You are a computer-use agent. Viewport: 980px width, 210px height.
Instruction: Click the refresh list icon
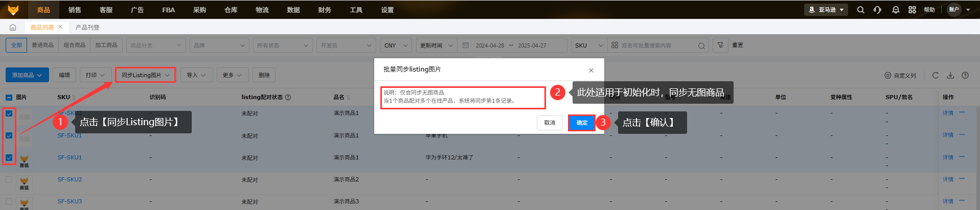[x=936, y=75]
